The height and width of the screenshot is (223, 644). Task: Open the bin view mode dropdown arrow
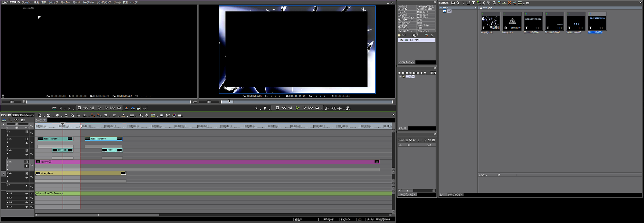pyautogui.click(x=524, y=3)
